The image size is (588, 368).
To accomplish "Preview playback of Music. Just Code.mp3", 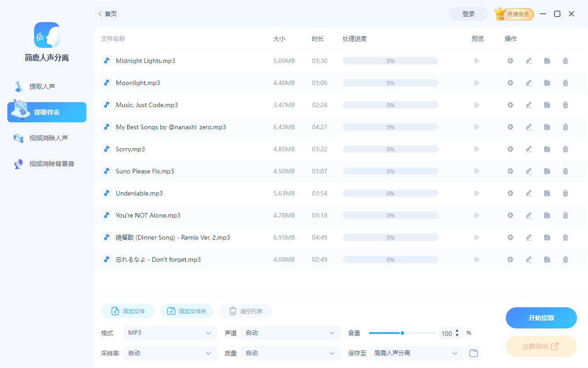I will (476, 104).
